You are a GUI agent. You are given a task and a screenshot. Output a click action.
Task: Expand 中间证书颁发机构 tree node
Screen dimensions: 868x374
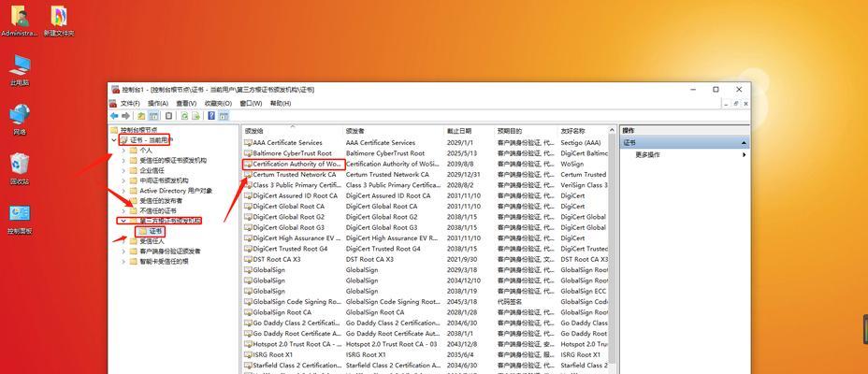[x=123, y=180]
